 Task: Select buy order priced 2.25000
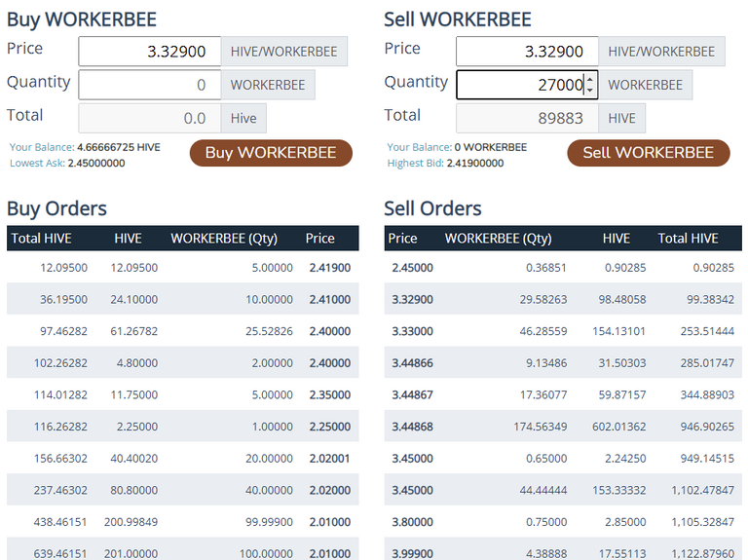183,427
